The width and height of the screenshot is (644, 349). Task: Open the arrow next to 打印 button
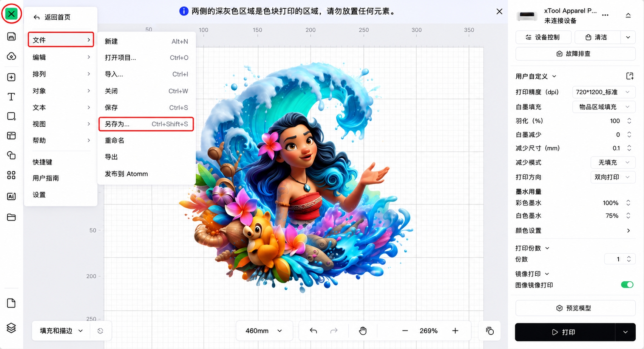pos(625,332)
